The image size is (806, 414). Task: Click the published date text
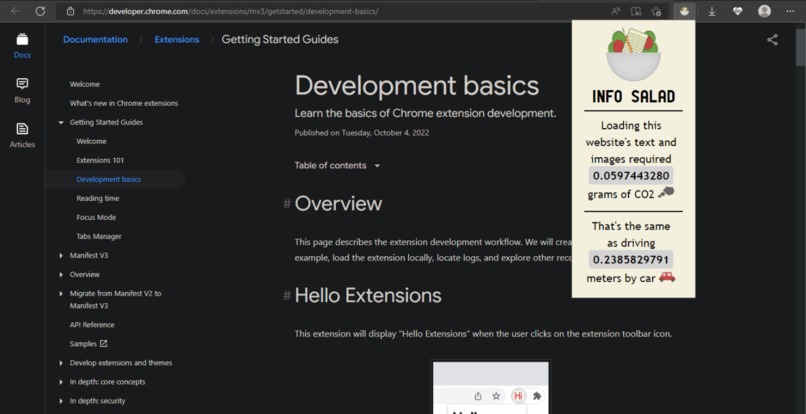pos(362,133)
